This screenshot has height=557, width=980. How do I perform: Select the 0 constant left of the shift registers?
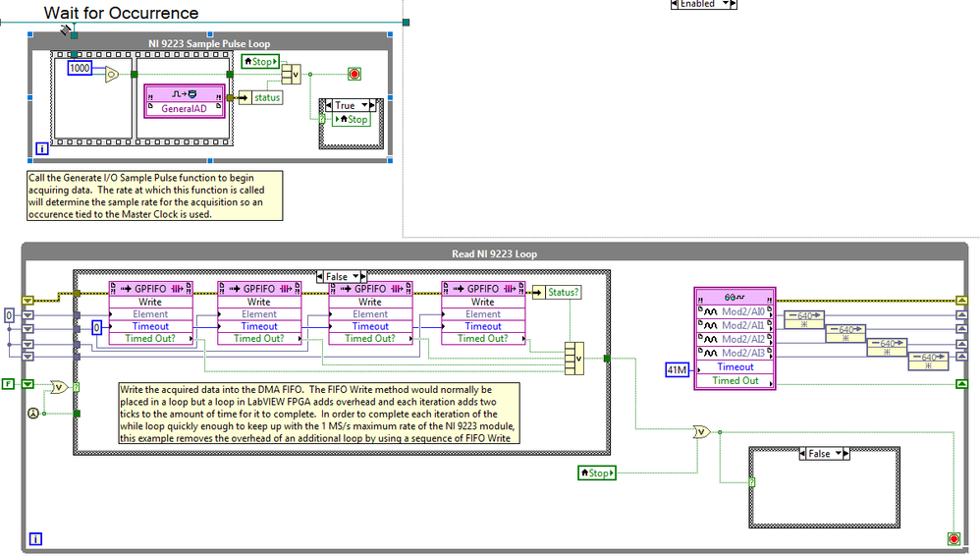click(9, 315)
